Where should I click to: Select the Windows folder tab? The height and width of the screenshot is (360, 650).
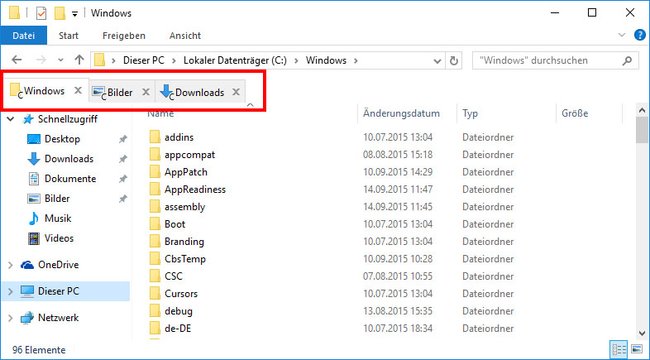(44, 91)
